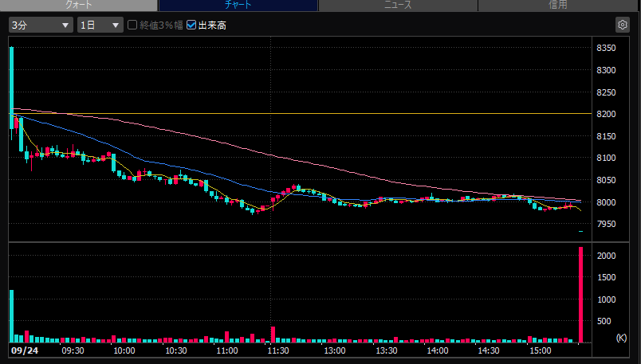Open the ニュース tab
641x364 pixels.
pos(398,5)
